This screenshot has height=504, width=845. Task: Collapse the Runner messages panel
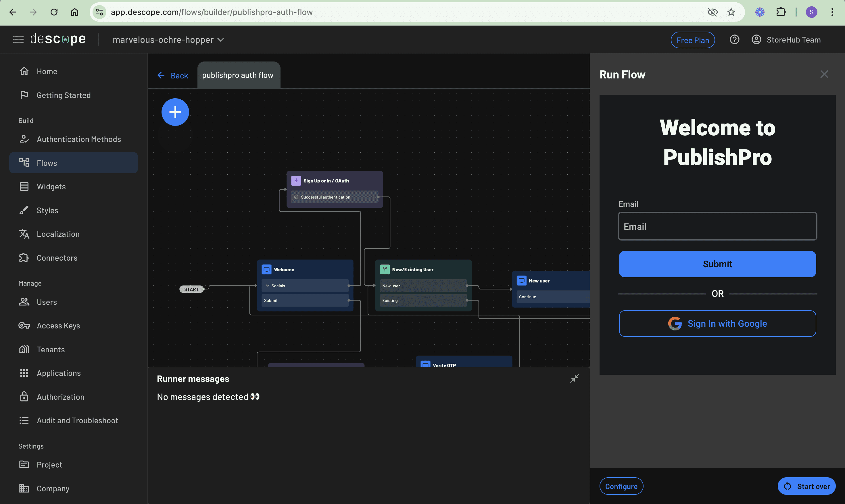(575, 378)
